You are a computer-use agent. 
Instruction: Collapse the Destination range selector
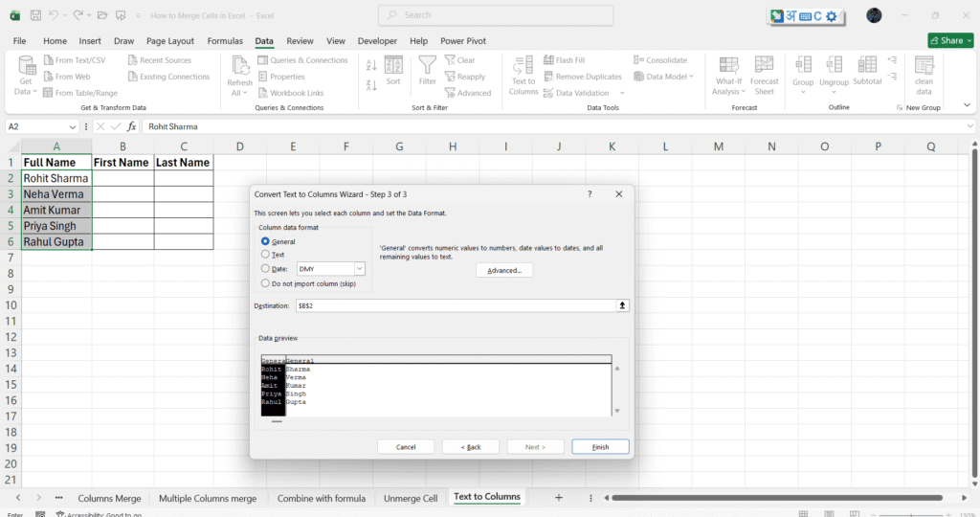point(622,305)
